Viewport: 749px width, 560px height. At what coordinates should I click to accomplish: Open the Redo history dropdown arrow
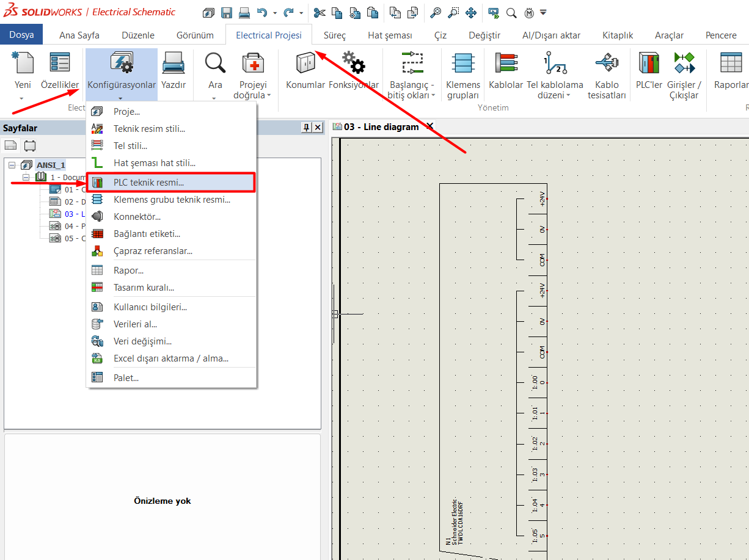[x=301, y=13]
